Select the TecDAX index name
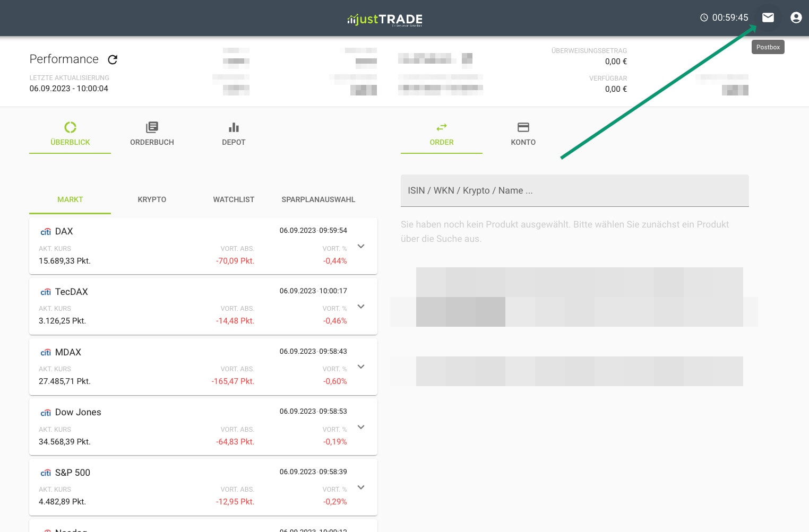Image resolution: width=809 pixels, height=532 pixels. click(x=72, y=292)
